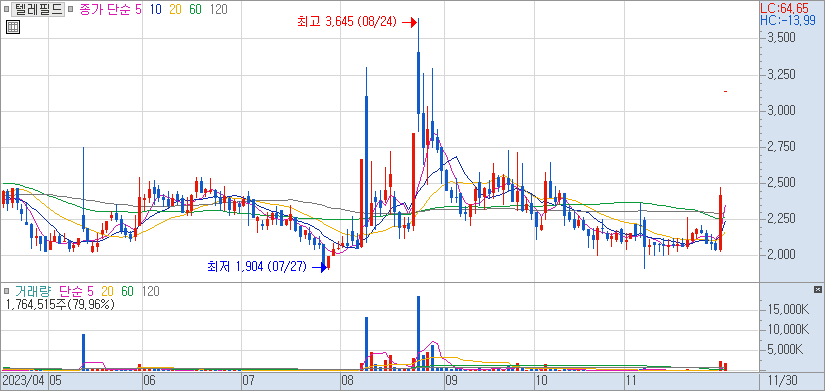Click the 15,000K volume axis label

point(787,309)
